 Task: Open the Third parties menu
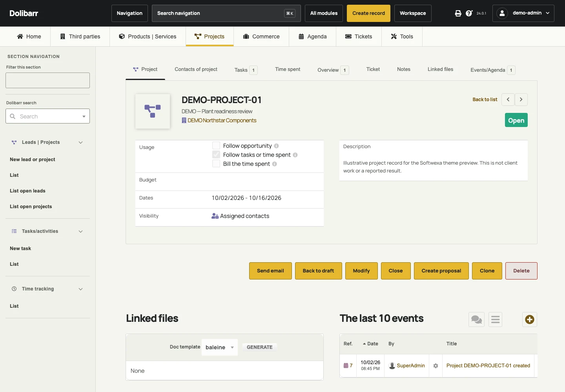80,36
